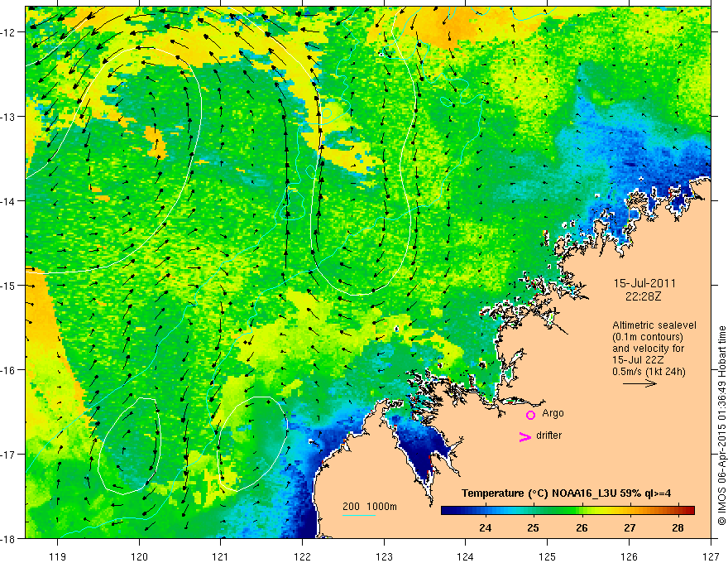This screenshot has height=563, width=728.
Task: Click the 'and velocity for' caption line
Action: tap(648, 349)
